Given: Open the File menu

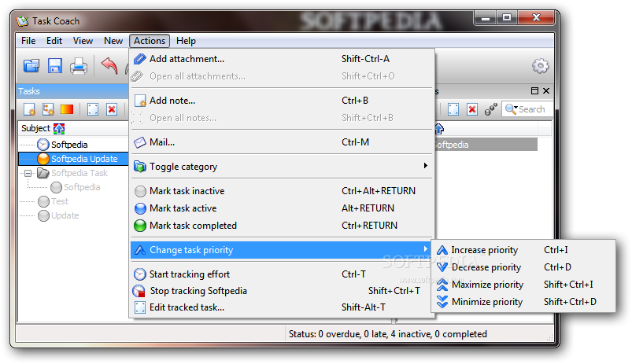Looking at the screenshot, I should tap(28, 41).
